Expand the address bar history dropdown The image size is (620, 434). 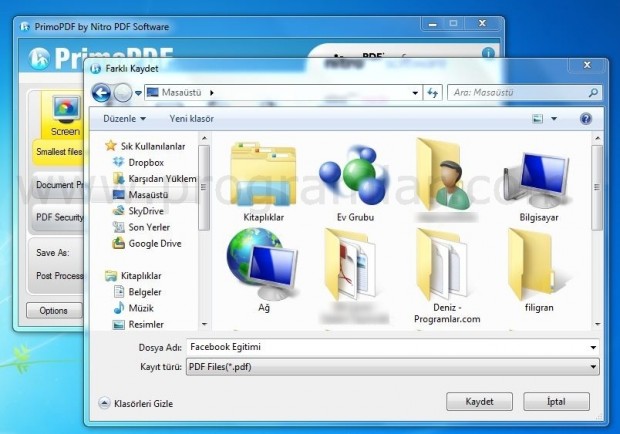(415, 93)
